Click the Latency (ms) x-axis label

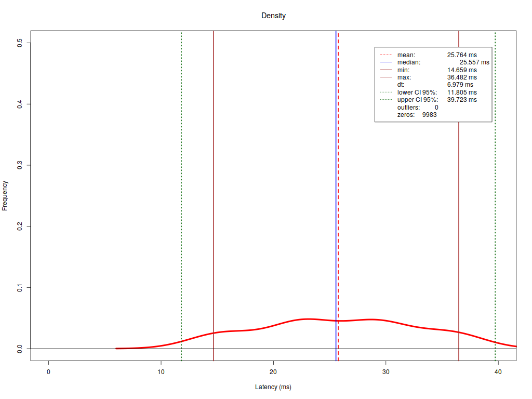(x=273, y=388)
